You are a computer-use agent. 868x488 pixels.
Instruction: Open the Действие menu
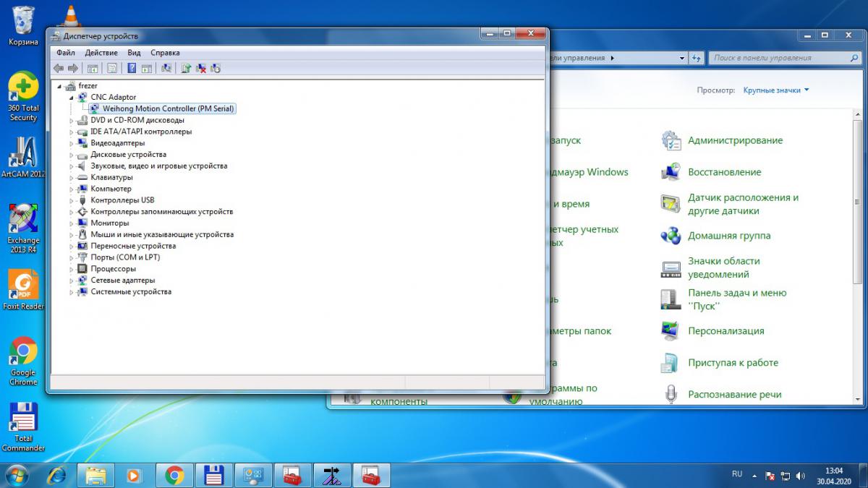(101, 53)
